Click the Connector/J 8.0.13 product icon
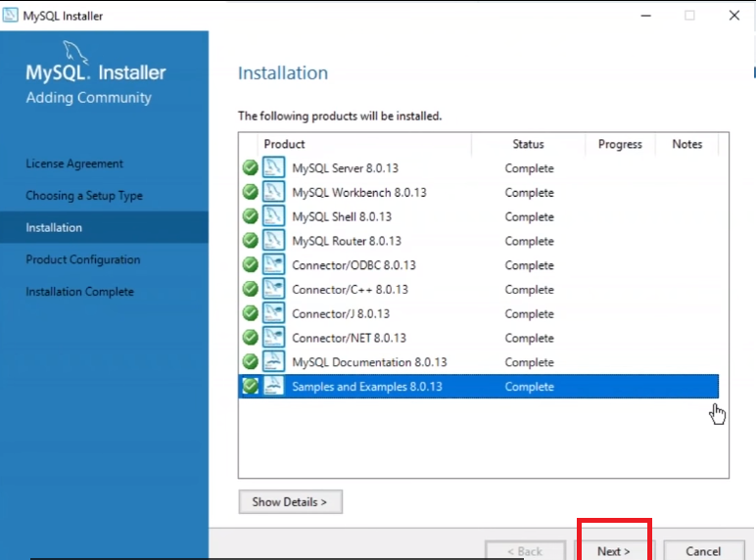The height and width of the screenshot is (560, 756). (x=274, y=313)
